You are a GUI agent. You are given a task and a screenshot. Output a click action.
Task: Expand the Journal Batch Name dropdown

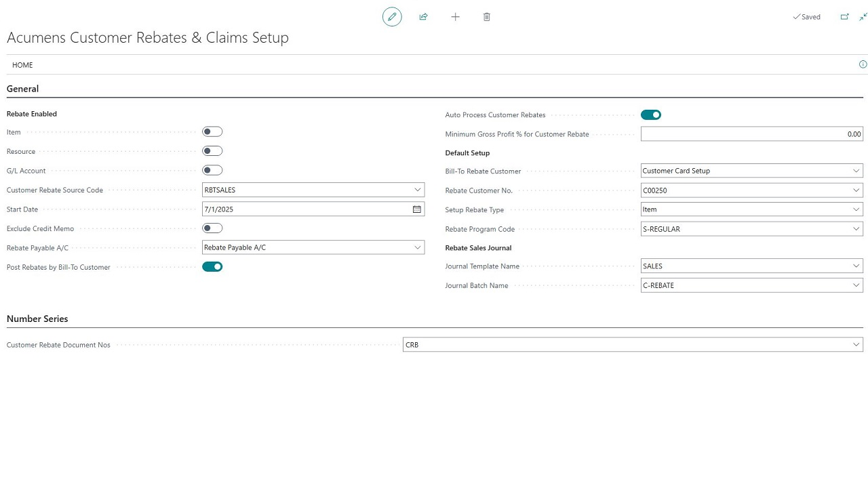click(856, 285)
